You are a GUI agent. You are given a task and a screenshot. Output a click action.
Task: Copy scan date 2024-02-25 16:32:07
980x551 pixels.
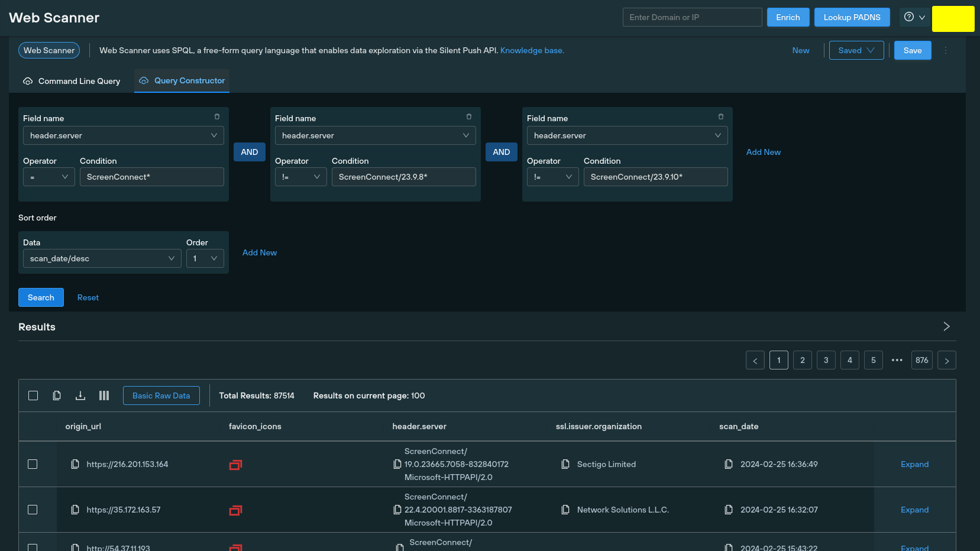[x=729, y=510]
